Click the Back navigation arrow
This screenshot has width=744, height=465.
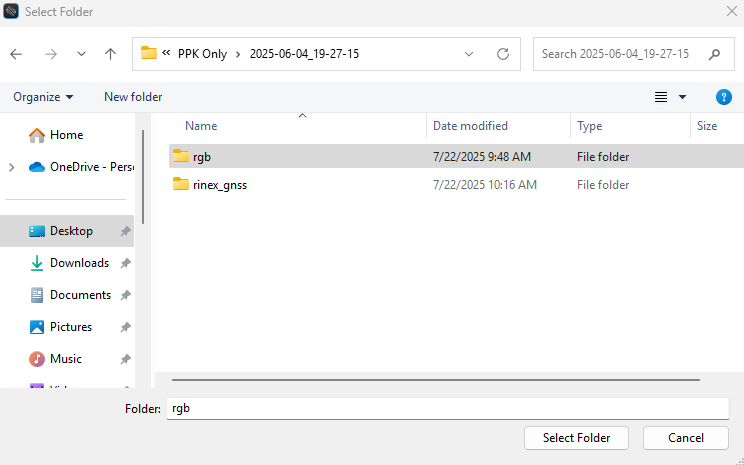click(x=17, y=54)
